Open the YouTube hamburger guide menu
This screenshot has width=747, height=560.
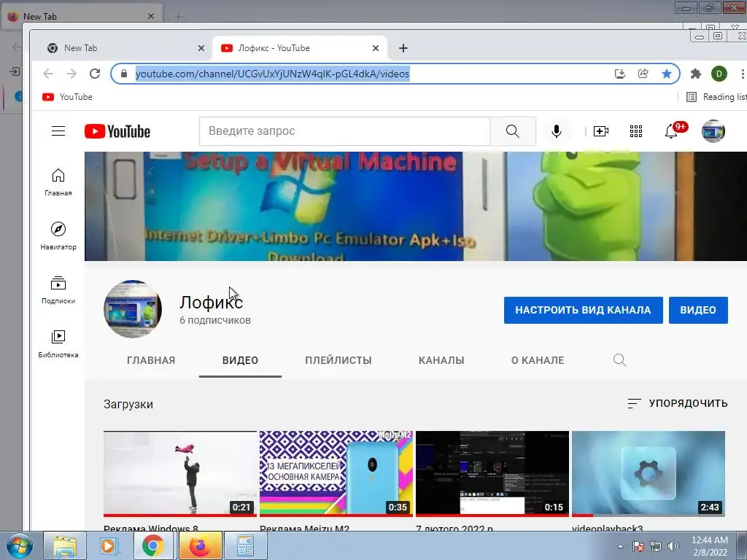[x=58, y=131]
